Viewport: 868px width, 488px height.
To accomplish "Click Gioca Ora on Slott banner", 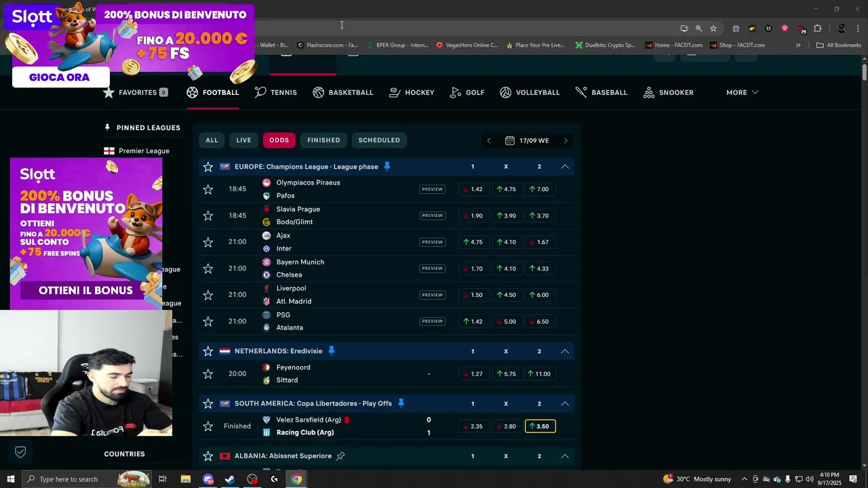I will pyautogui.click(x=60, y=77).
